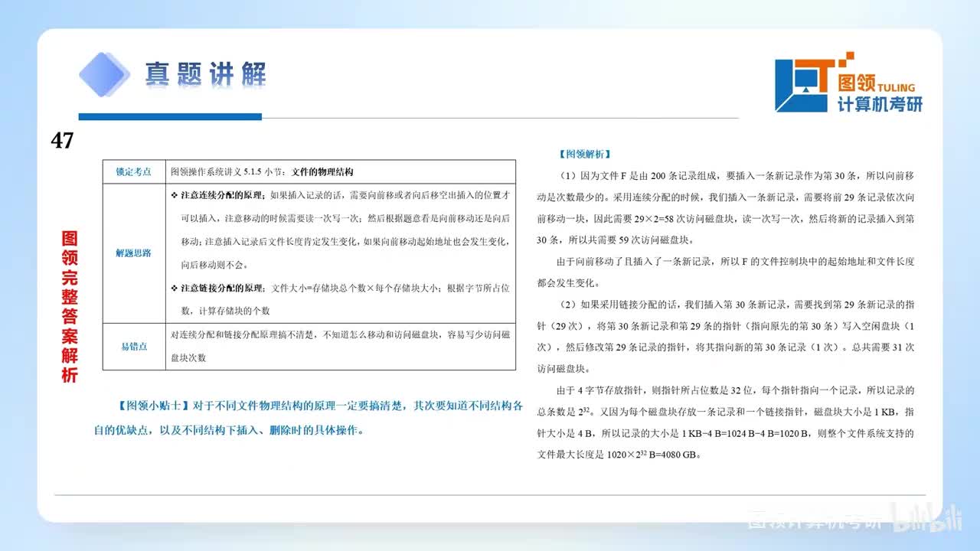Click the 解题思路 table cell
This screenshot has width=980, height=551.
pyautogui.click(x=134, y=253)
